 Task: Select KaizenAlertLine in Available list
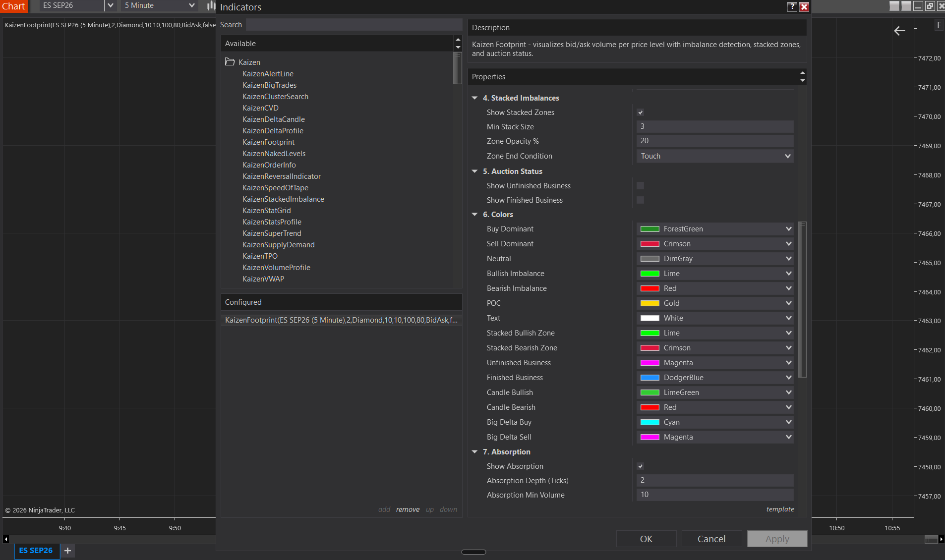pyautogui.click(x=268, y=74)
